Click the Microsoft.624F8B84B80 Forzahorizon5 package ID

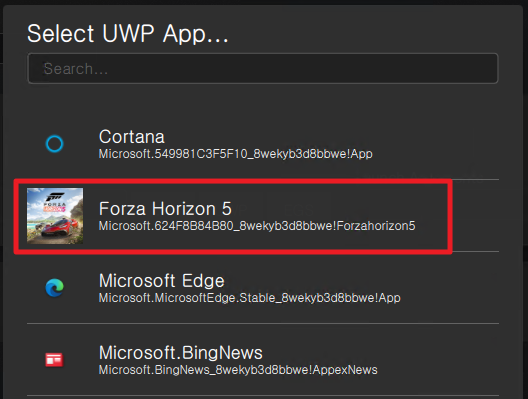[x=257, y=226]
